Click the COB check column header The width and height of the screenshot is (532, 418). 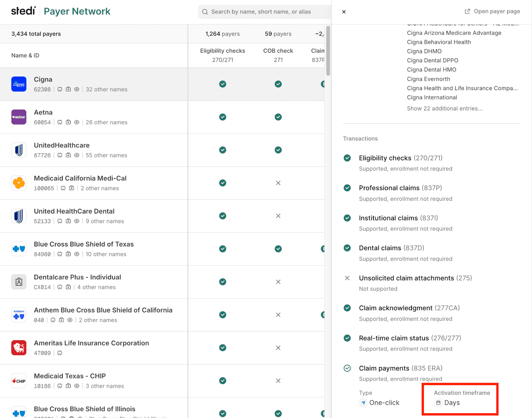278,55
